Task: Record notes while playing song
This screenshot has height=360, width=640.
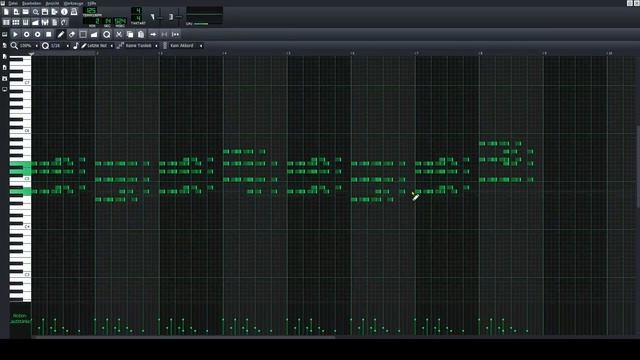Action: tap(38, 34)
